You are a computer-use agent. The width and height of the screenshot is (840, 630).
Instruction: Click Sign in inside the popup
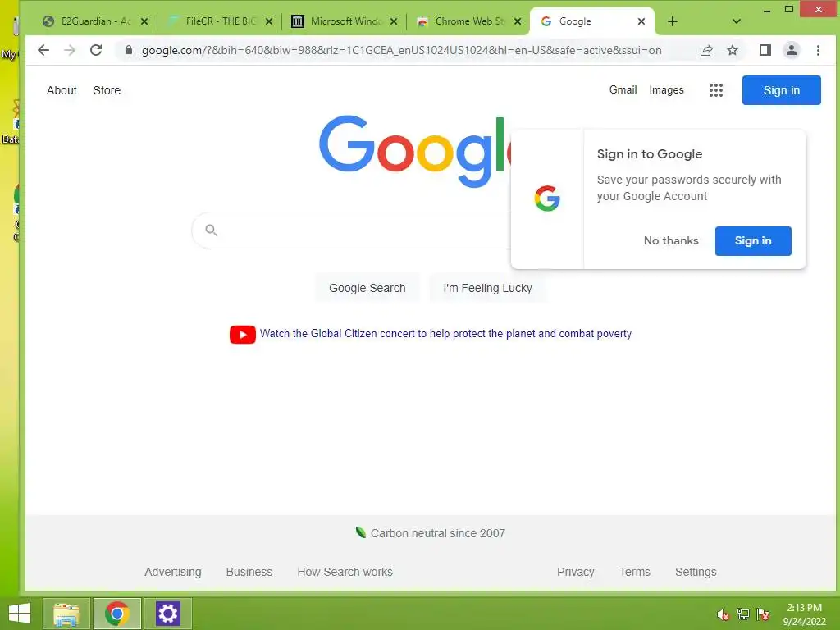click(x=753, y=241)
